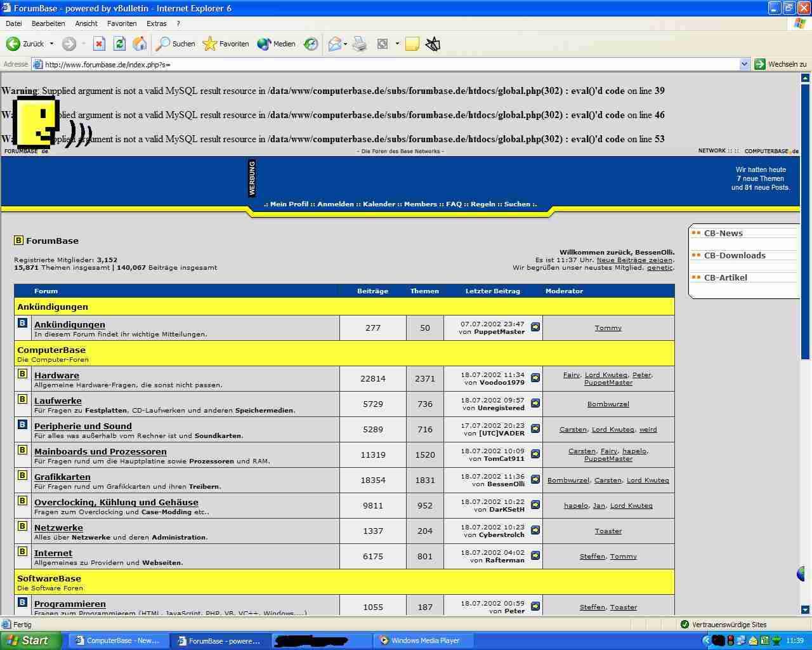This screenshot has height=650, width=812.
Task: Open moderator Bombwurzel's profile in Laufwerke row
Action: pyautogui.click(x=608, y=404)
